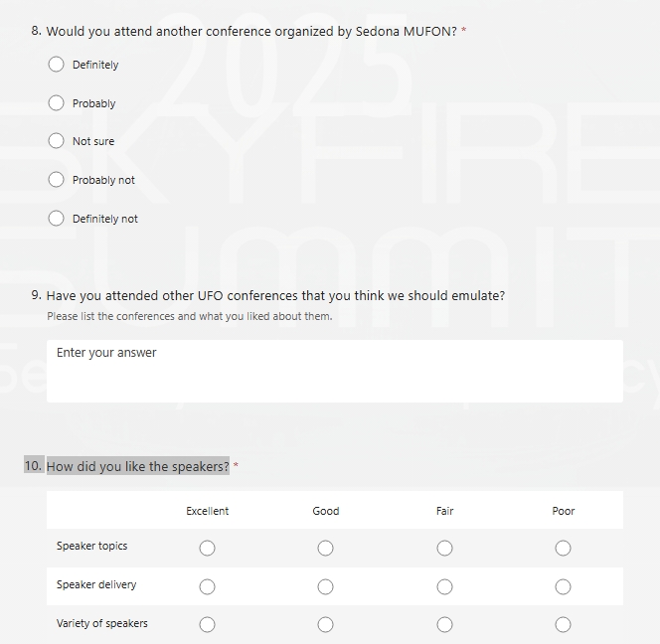Rate Speaker topics as Good

325,548
